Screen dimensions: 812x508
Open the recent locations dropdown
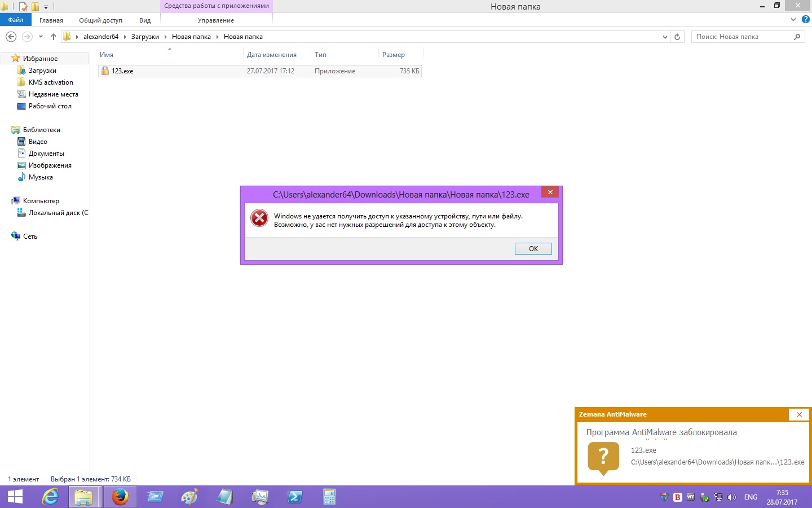pyautogui.click(x=41, y=37)
